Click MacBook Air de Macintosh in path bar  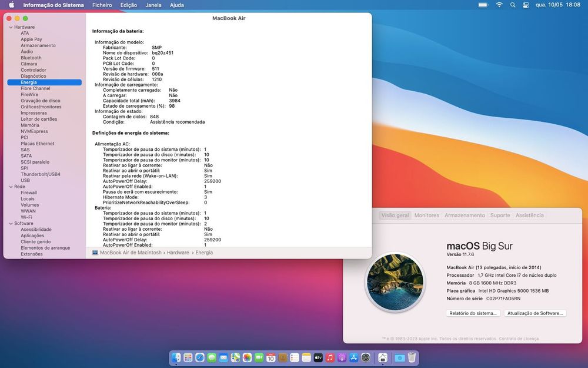131,253
